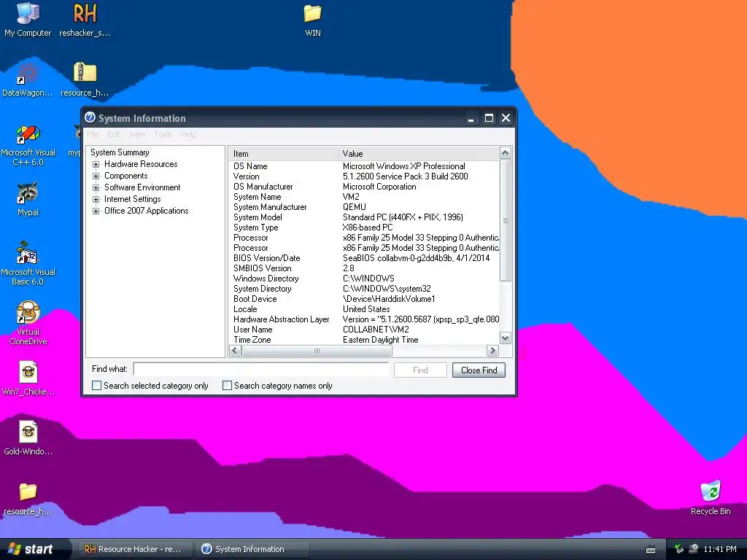This screenshot has width=747, height=560.
Task: Select the OS Name row
Action: (x=364, y=166)
